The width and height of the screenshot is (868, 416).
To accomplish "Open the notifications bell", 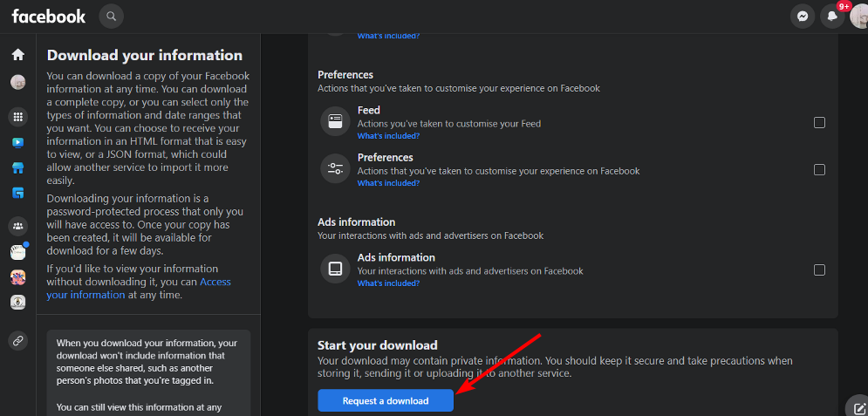I will (832, 16).
